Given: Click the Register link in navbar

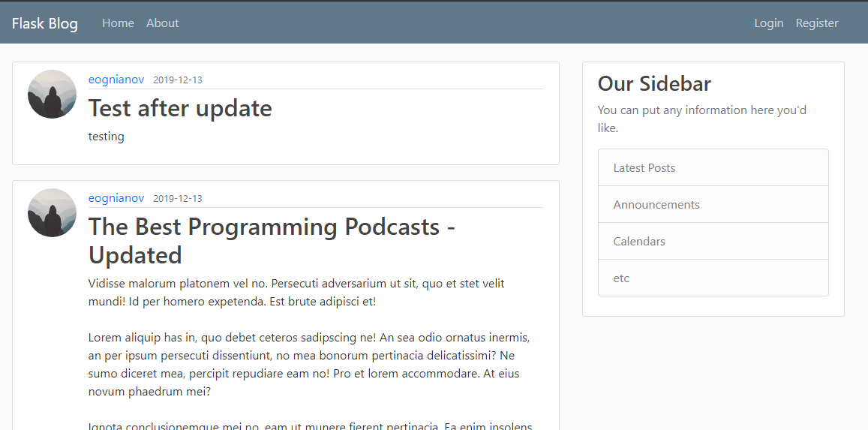Looking at the screenshot, I should point(816,23).
